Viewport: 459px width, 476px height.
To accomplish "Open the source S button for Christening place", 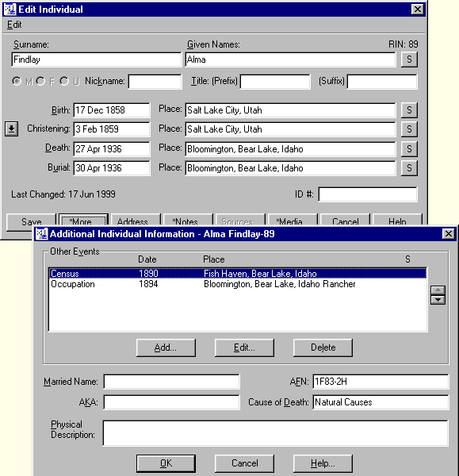I will [409, 129].
